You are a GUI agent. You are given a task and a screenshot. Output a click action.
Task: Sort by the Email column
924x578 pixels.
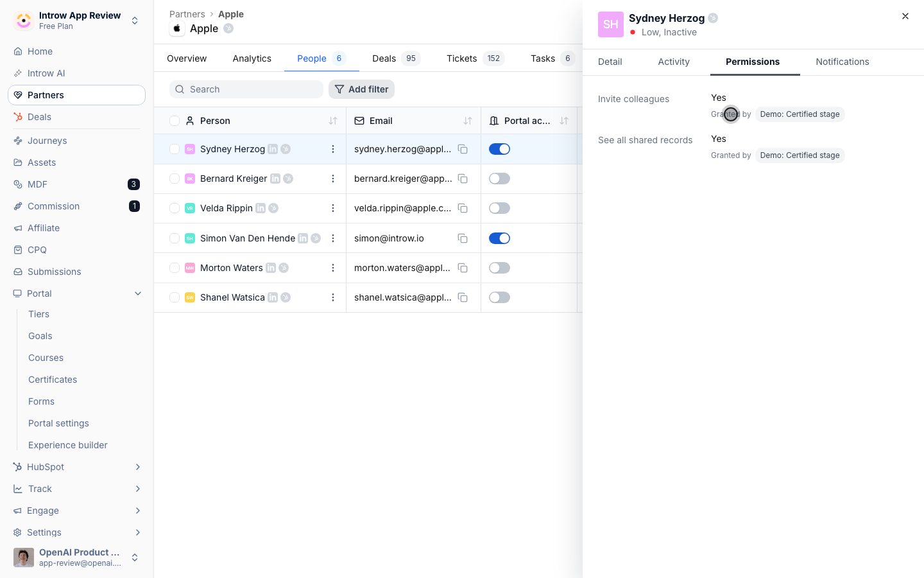pos(468,121)
